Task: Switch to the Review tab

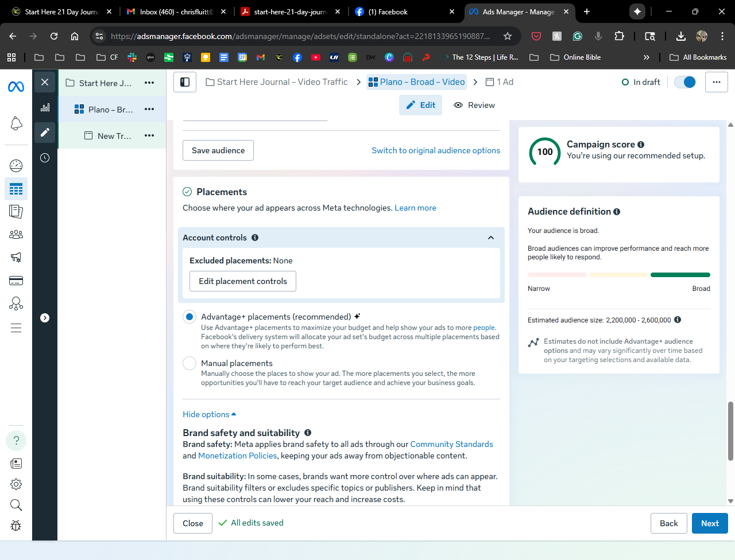Action: click(474, 105)
